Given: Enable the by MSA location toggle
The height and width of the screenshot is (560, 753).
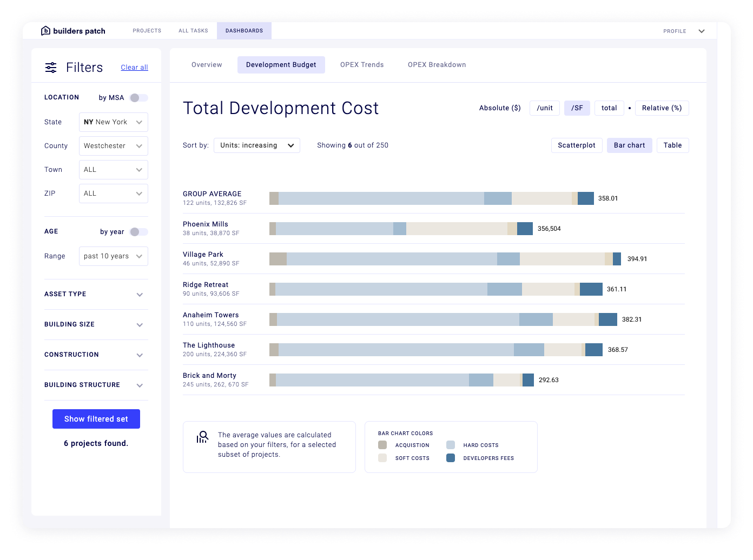Looking at the screenshot, I should 138,97.
